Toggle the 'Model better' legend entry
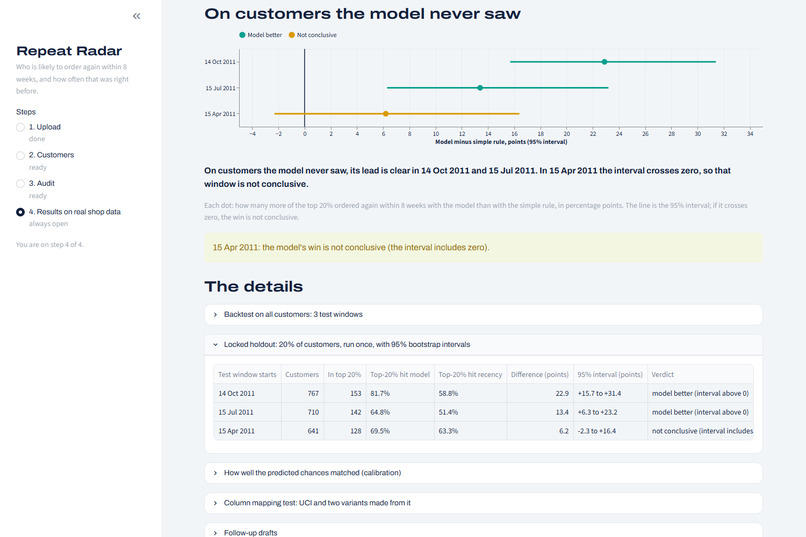 [x=261, y=35]
